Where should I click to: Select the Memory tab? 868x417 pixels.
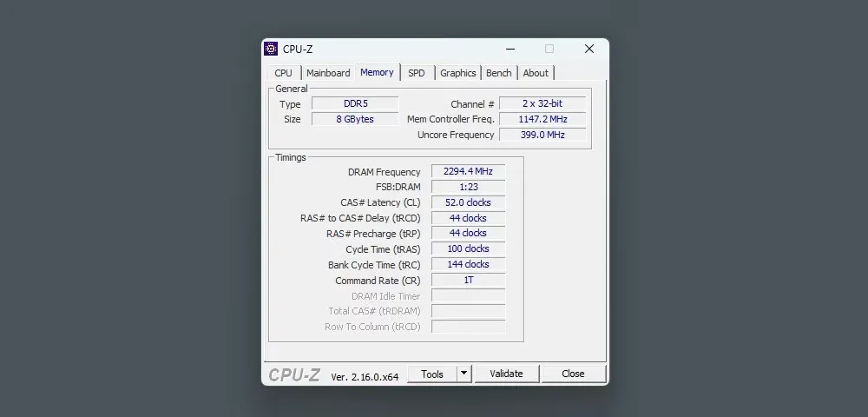pos(377,72)
